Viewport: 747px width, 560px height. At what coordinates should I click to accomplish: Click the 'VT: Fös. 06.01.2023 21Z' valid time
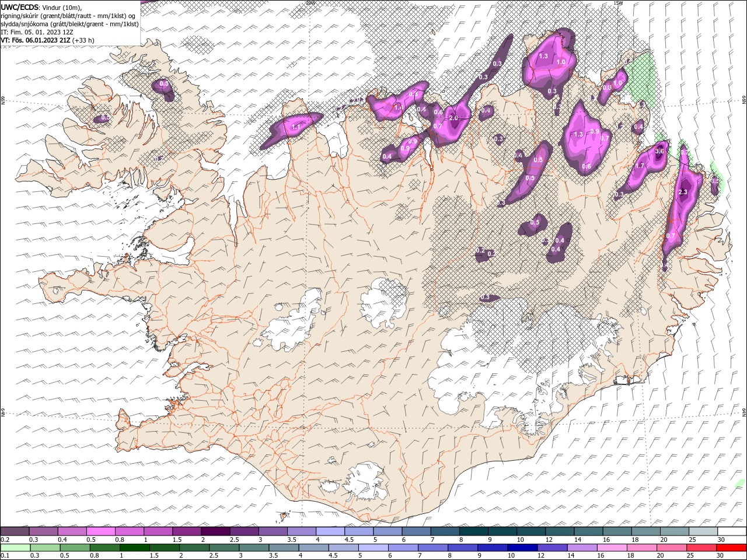coord(36,40)
